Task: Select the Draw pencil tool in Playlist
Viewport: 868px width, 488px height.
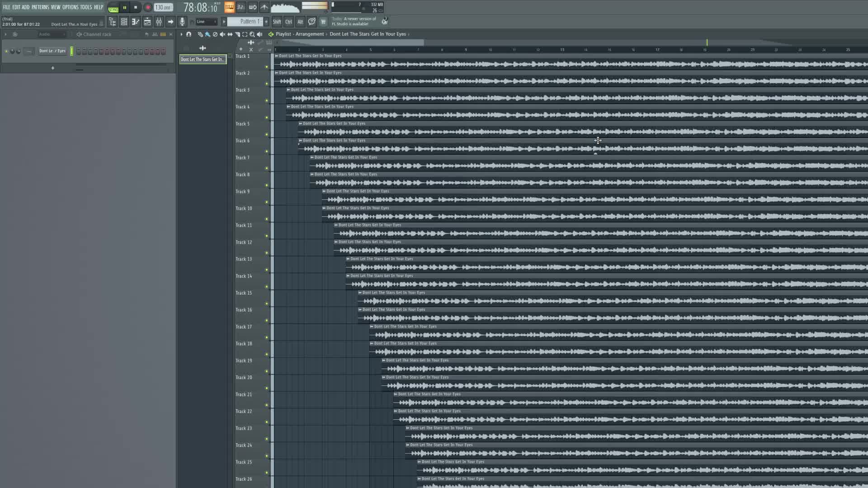Action: tap(200, 34)
